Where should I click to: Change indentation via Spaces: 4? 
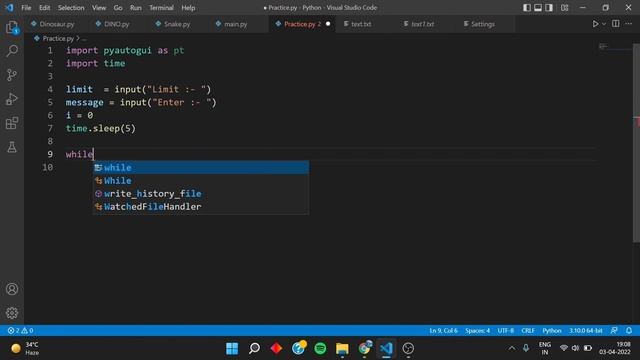coord(477,331)
